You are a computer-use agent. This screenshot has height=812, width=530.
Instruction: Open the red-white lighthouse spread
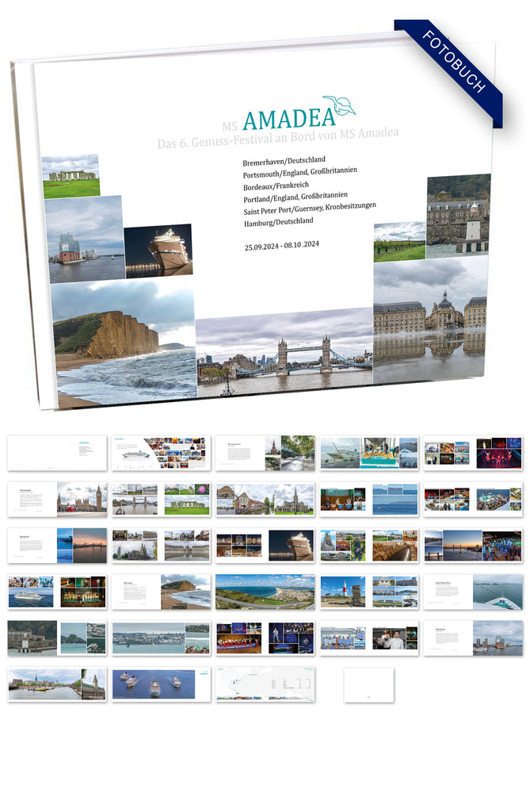(x=369, y=592)
